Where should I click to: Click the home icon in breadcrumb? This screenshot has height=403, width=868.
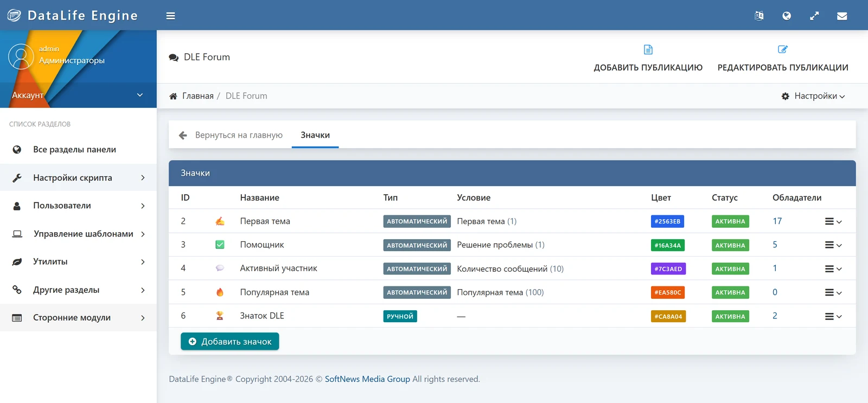[x=173, y=96]
